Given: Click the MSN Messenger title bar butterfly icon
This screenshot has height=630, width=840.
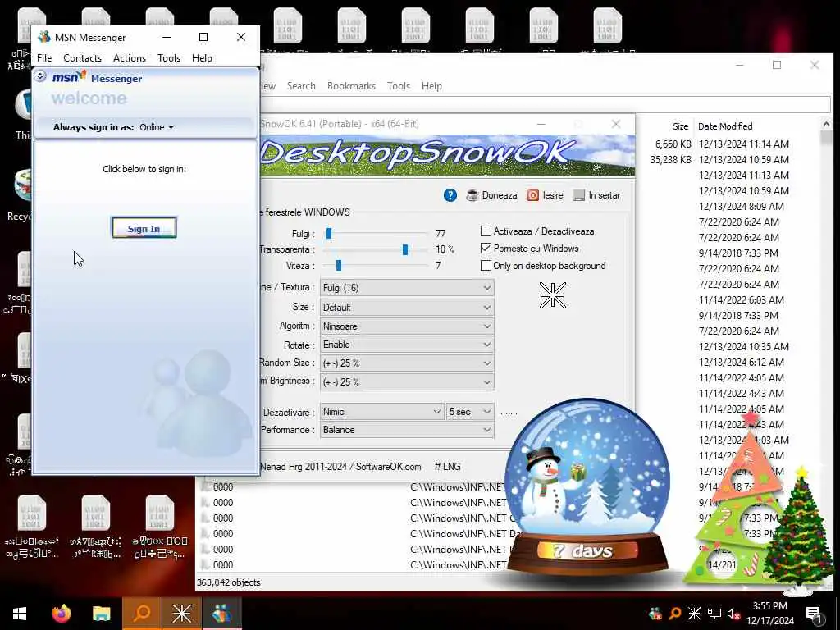Looking at the screenshot, I should pyautogui.click(x=44, y=37).
